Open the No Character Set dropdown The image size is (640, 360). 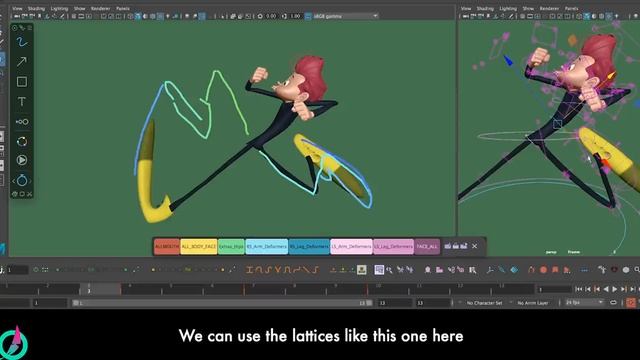484,303
